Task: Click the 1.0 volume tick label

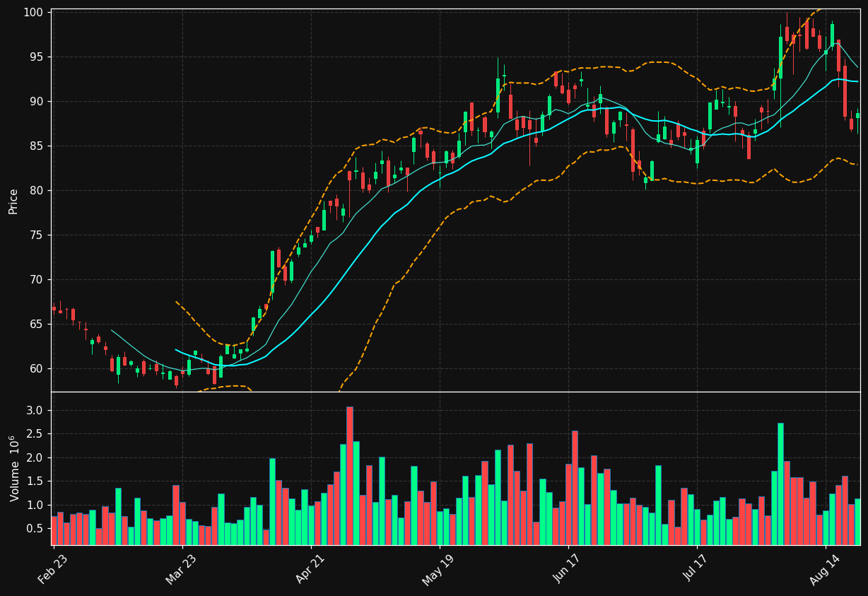Action: (x=36, y=506)
